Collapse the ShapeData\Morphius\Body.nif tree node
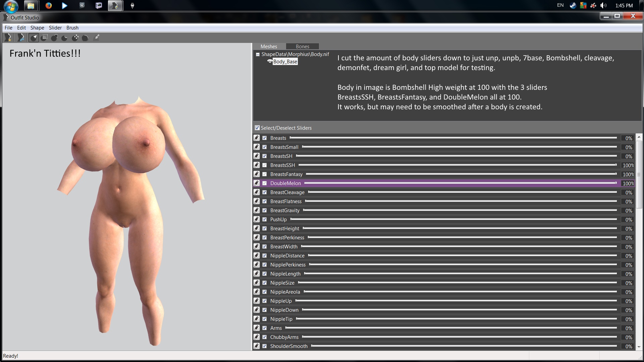 tap(258, 54)
